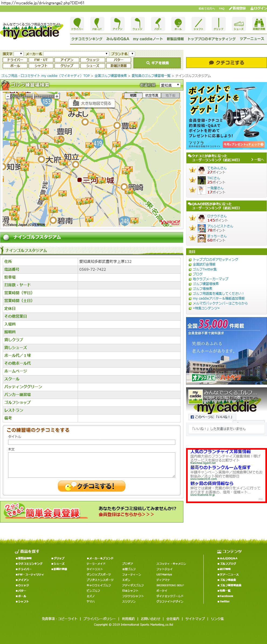Open the グリップ grip category icon
The width and height of the screenshot is (267, 644).
point(219,24)
